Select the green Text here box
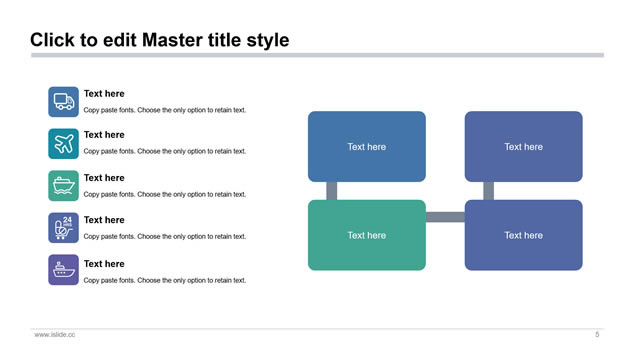Screen dimensions: 635x361 367,235
